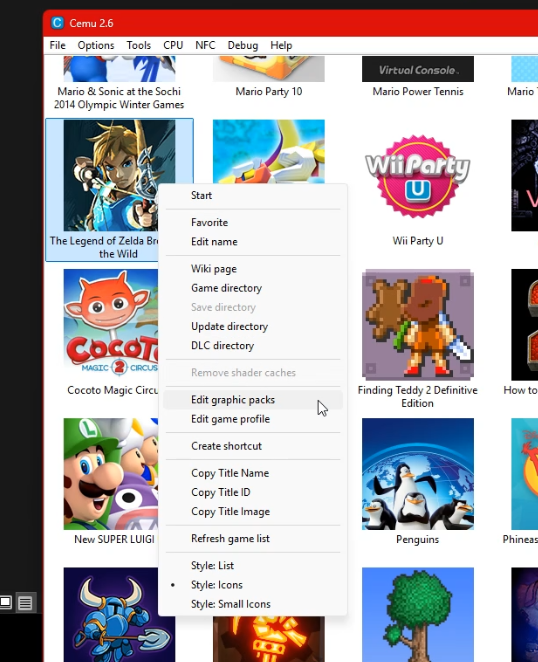
Task: Click the single pane view icon at left edge
Action: pyautogui.click(x=5, y=602)
